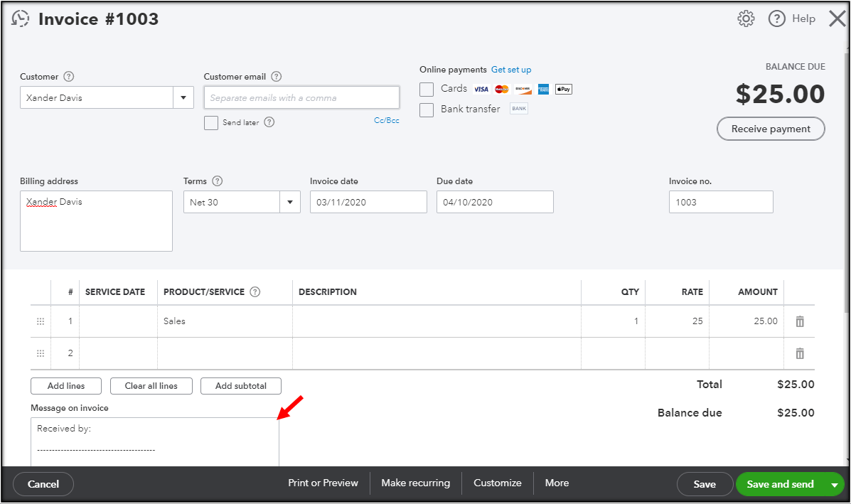This screenshot has height=504, width=851.
Task: Click the Help question mark icon
Action: point(776,19)
